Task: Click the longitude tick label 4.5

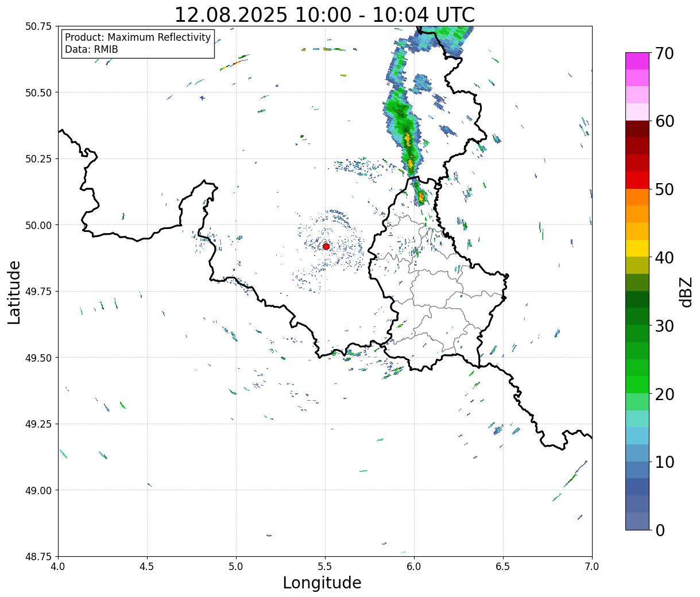Action: click(x=147, y=567)
